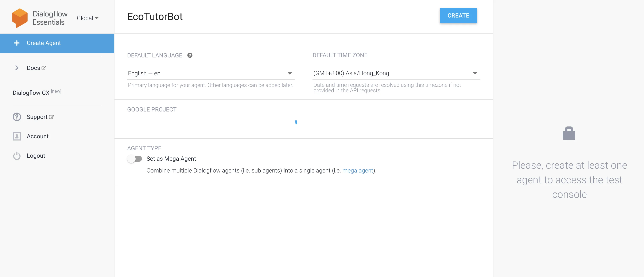Follow the mega agent hyperlink

(357, 170)
